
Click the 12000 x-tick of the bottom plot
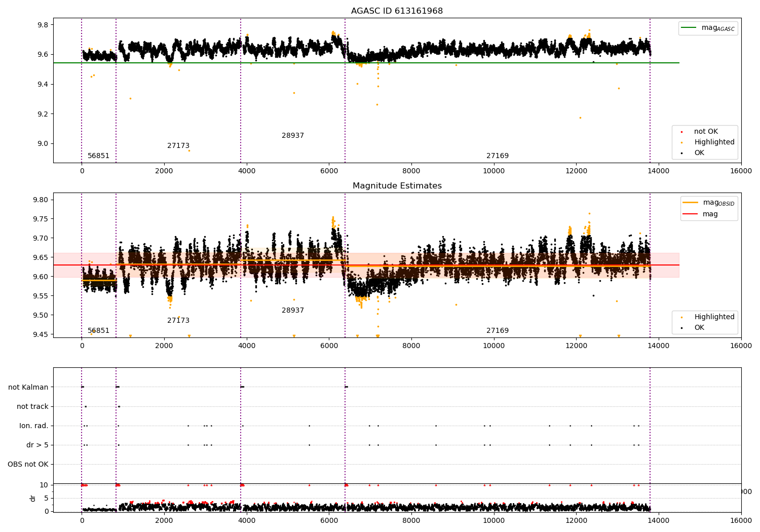[x=576, y=520]
